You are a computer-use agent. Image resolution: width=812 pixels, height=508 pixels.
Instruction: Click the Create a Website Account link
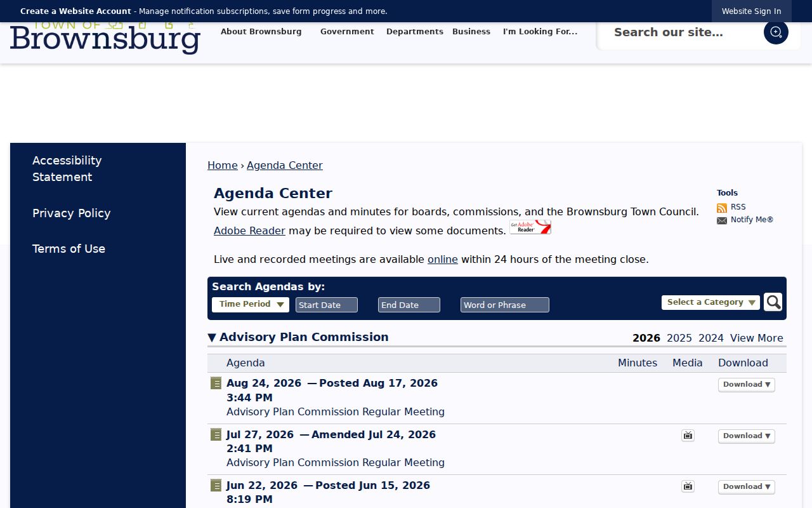click(75, 11)
